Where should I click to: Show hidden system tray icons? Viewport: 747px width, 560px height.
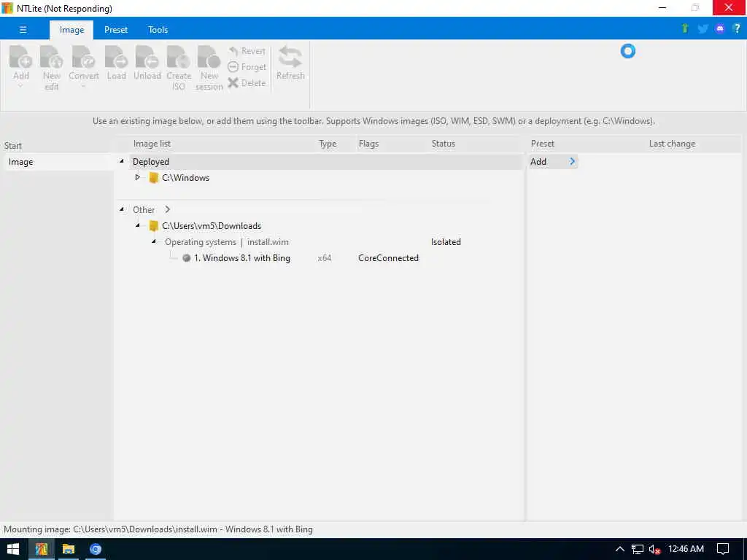point(620,549)
